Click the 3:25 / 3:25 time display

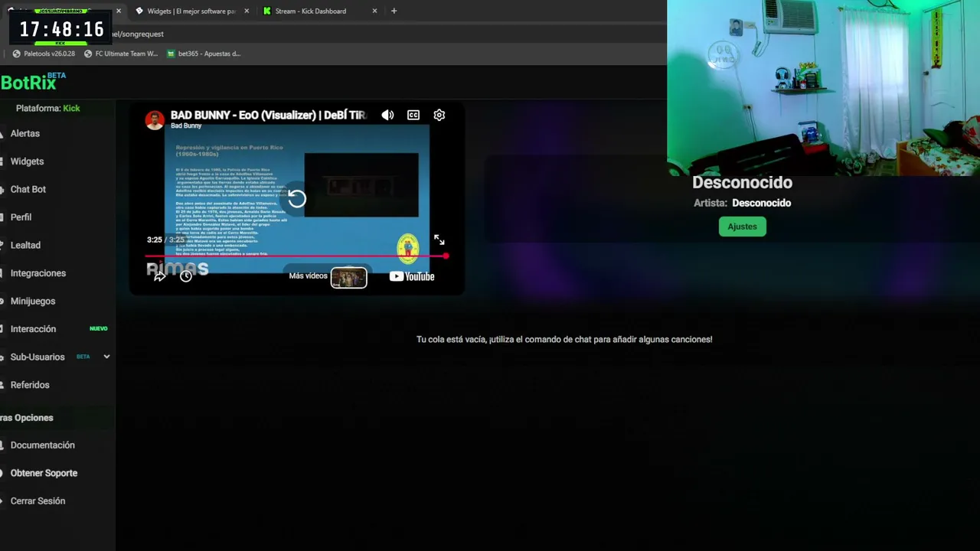click(165, 240)
